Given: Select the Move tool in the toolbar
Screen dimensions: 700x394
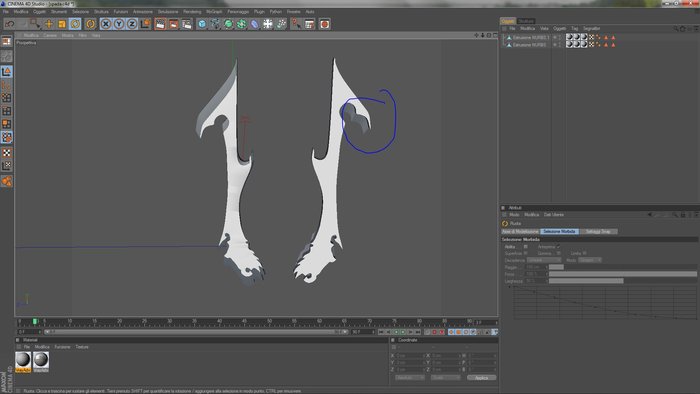Looking at the screenshot, I should [49, 24].
